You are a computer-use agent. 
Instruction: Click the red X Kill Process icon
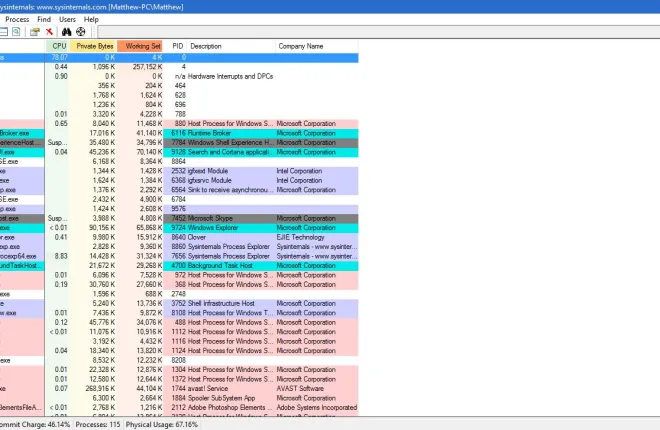click(x=49, y=32)
